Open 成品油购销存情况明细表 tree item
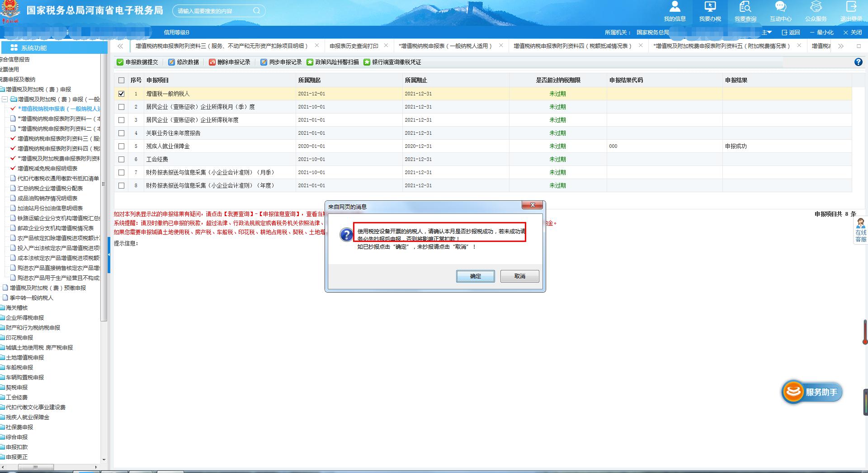 (47, 198)
